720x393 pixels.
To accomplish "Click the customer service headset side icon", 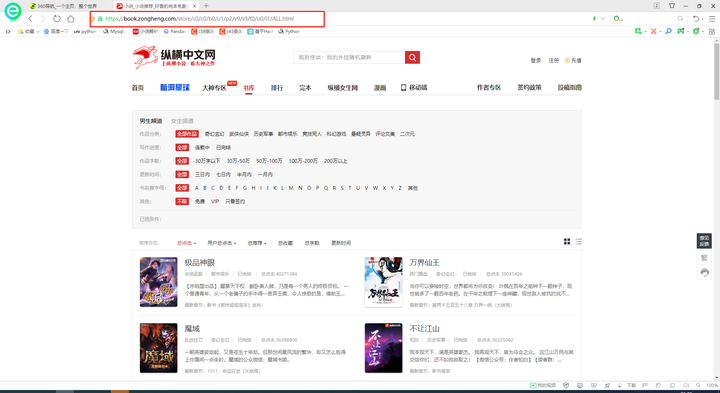I will [704, 273].
